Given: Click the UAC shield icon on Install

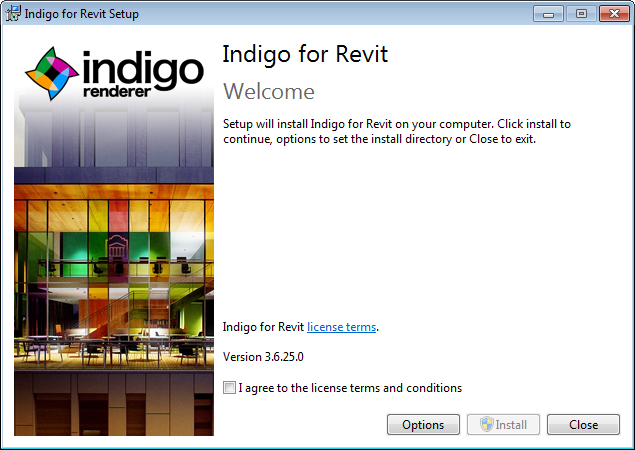Looking at the screenshot, I should point(486,424).
